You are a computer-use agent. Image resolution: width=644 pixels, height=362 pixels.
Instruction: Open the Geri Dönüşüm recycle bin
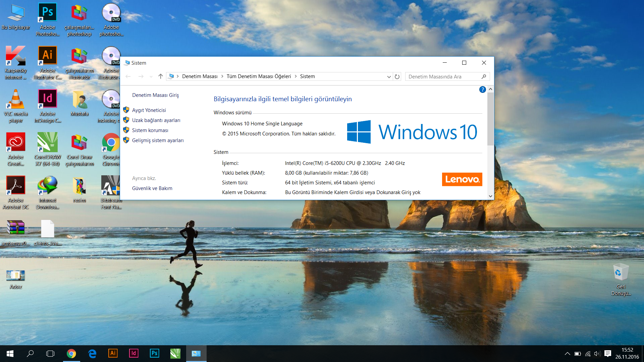[x=621, y=280]
